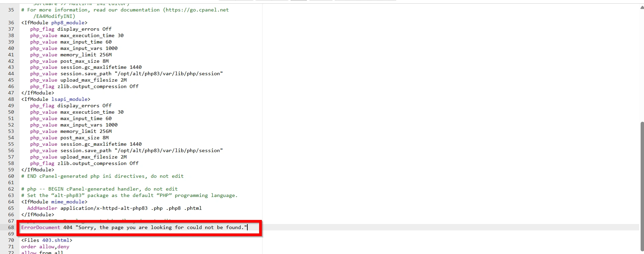
Task: Click the 'Set the alt-php83 package' comment line
Action: 129,195
